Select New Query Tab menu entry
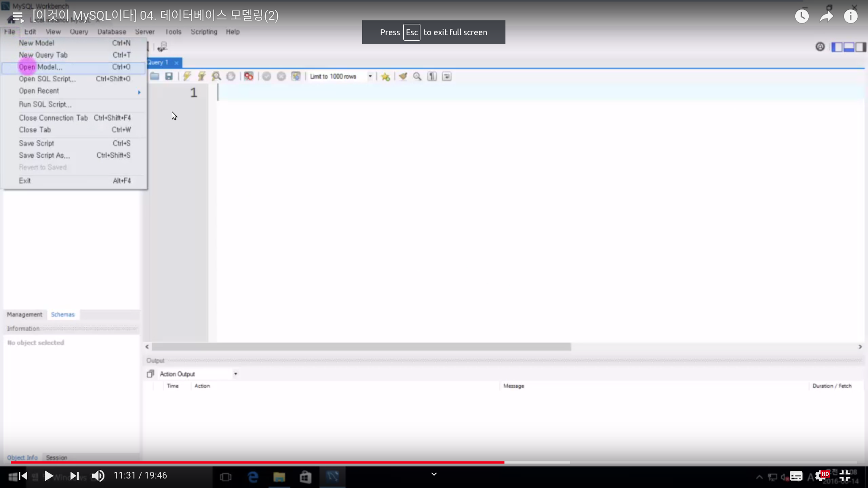The width and height of the screenshot is (868, 488). click(74, 55)
